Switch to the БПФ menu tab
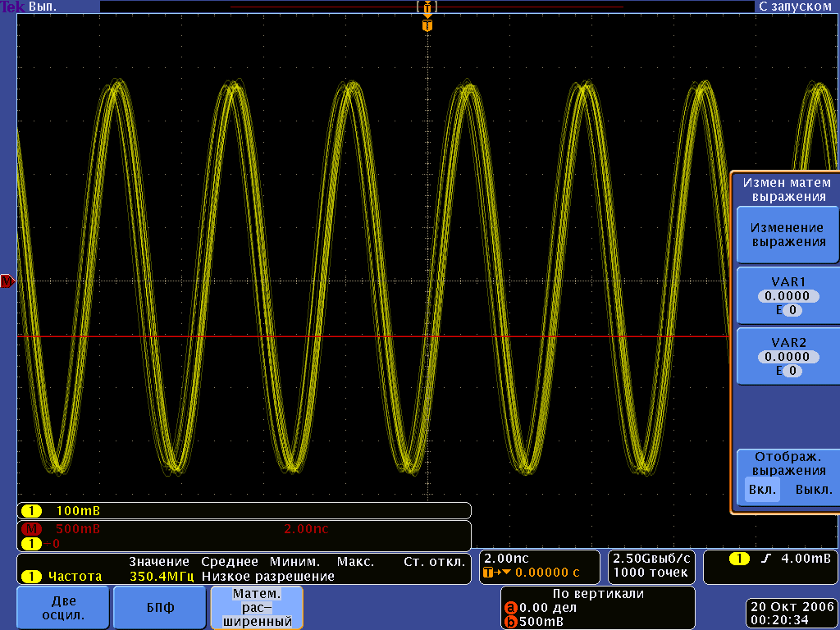 [x=159, y=607]
